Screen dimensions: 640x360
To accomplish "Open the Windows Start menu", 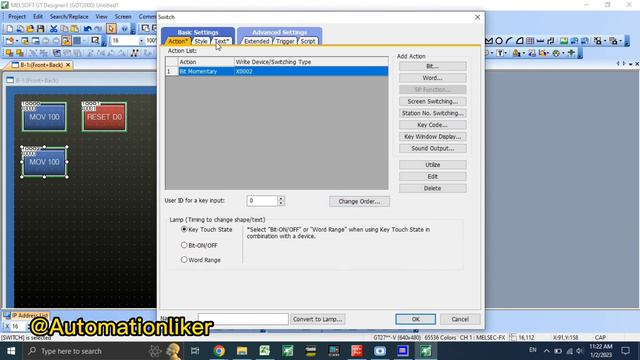I will tap(11, 351).
